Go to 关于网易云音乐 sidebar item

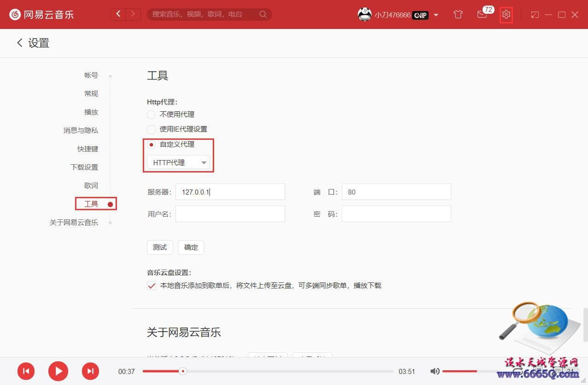click(74, 222)
